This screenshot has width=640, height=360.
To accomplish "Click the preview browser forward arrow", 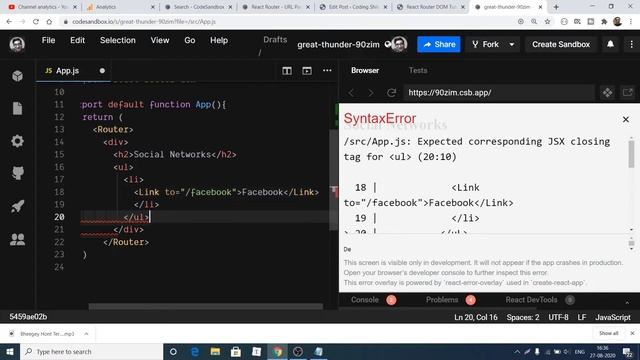I will pyautogui.click(x=371, y=93).
